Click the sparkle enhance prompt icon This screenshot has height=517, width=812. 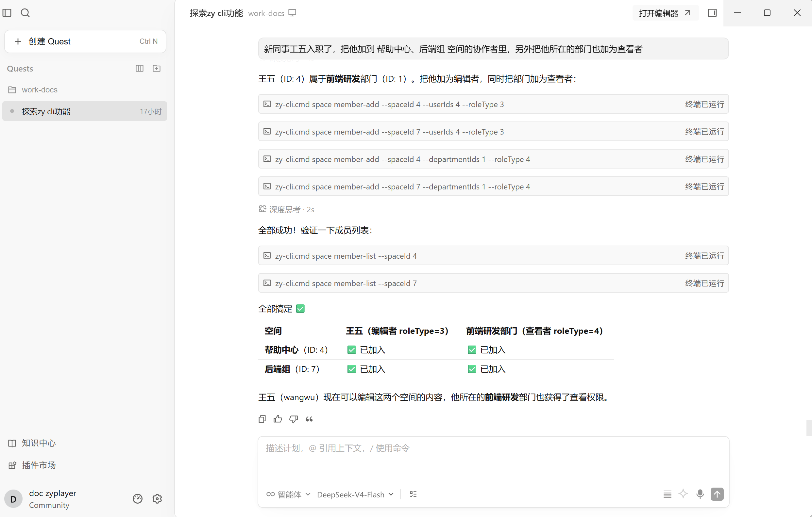[x=683, y=494]
